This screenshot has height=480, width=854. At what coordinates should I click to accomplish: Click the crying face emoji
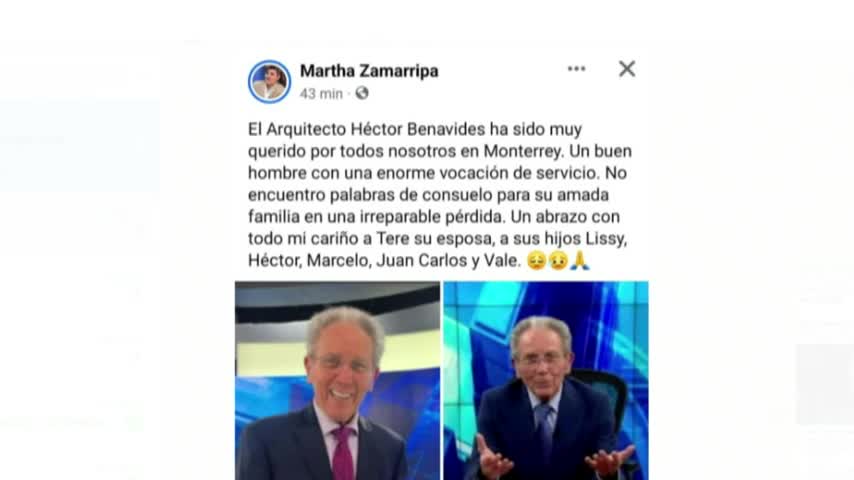[558, 260]
